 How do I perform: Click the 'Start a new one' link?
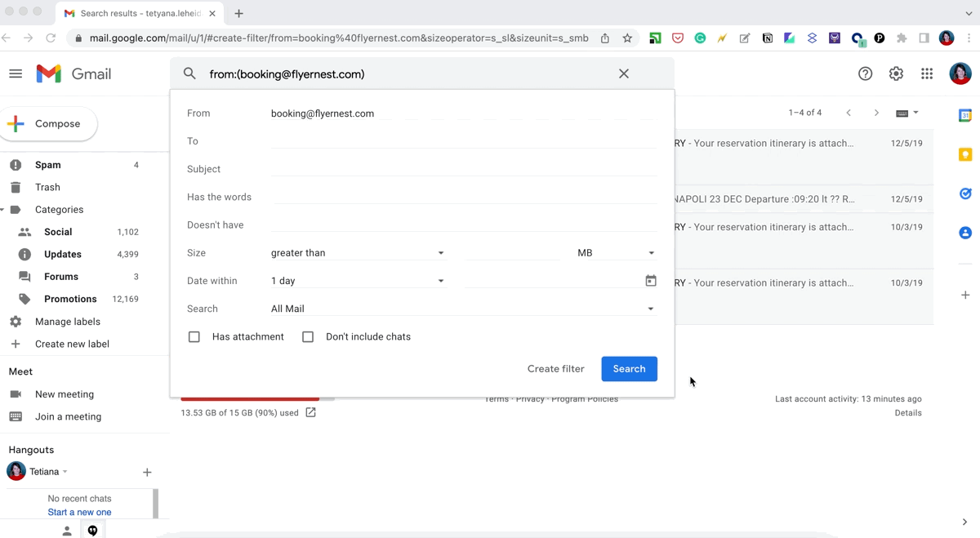(x=79, y=513)
